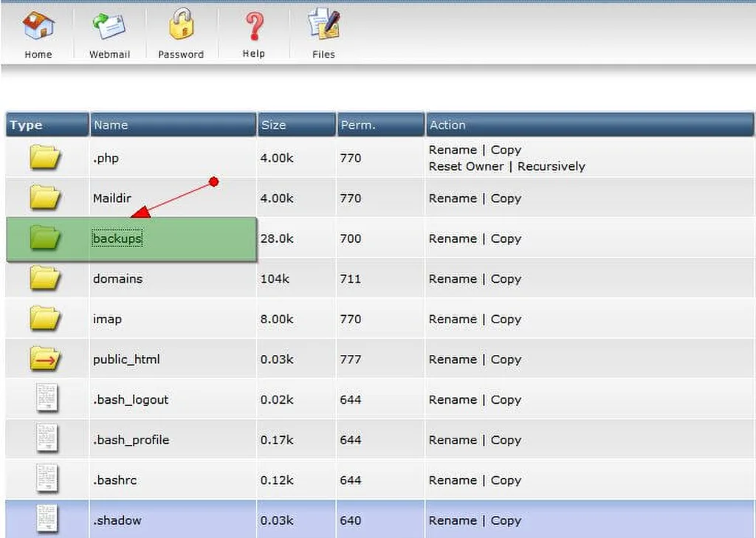Click the 28.0k size of backups
The height and width of the screenshot is (538, 756).
tap(277, 238)
